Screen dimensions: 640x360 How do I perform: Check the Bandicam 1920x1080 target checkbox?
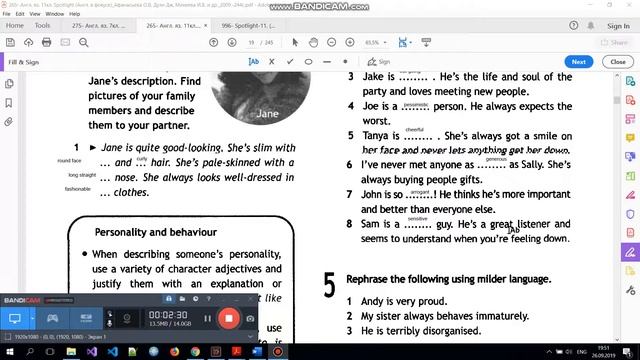point(7,337)
